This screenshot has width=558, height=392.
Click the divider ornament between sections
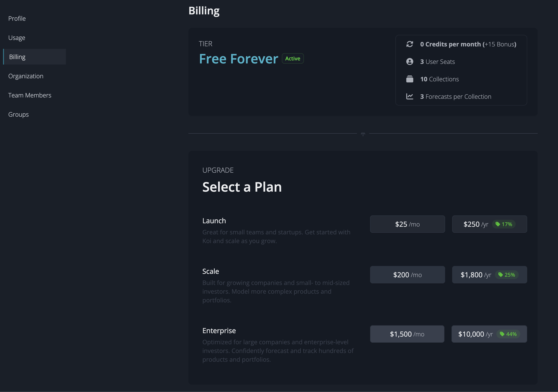pos(363,134)
